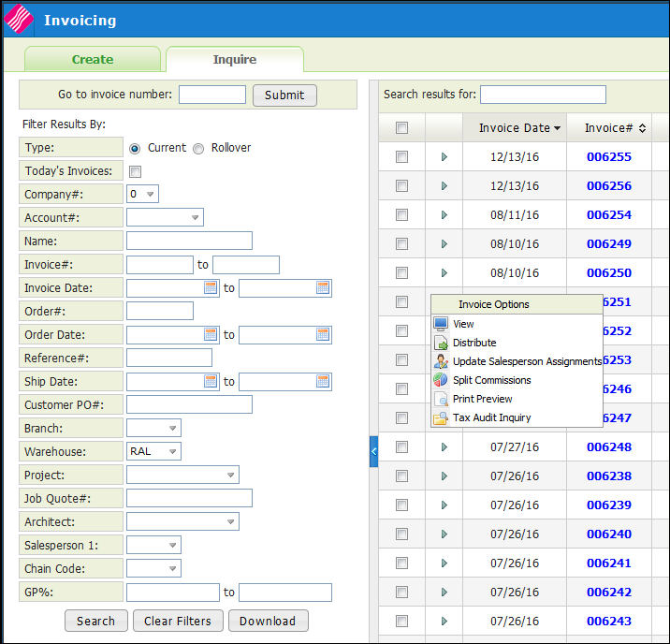Select Tax Audit Inquiry menu option
This screenshot has width=670, height=644.
[491, 417]
